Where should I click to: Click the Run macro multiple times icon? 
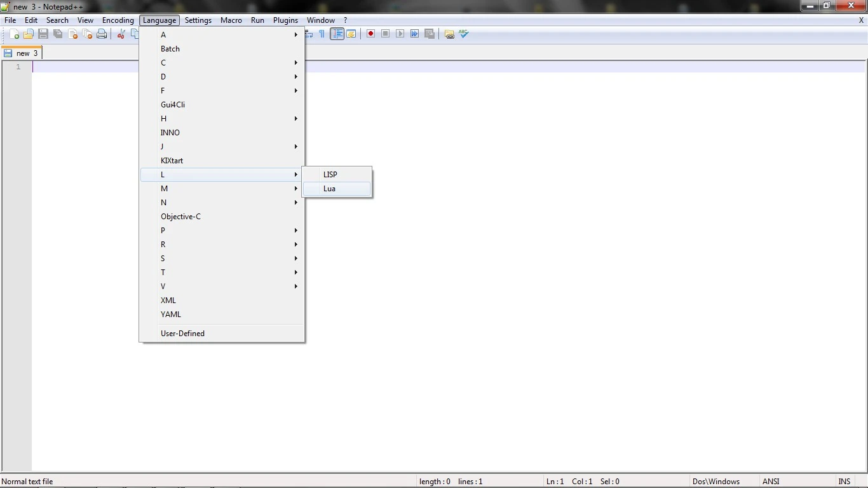click(414, 34)
